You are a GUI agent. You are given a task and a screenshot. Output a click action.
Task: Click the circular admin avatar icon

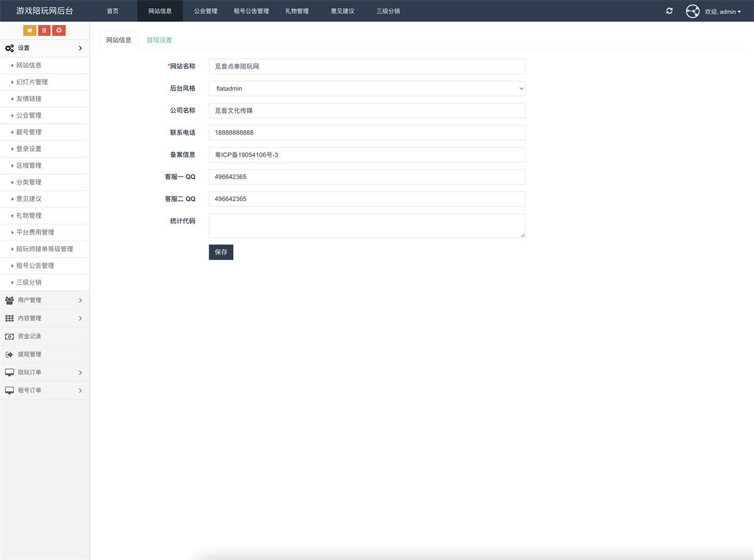692,11
